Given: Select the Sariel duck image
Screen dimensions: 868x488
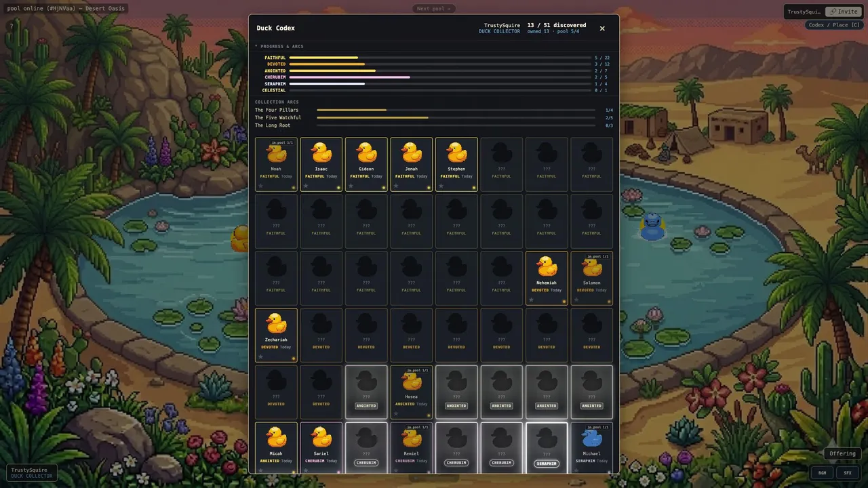Looking at the screenshot, I should coord(321,437).
